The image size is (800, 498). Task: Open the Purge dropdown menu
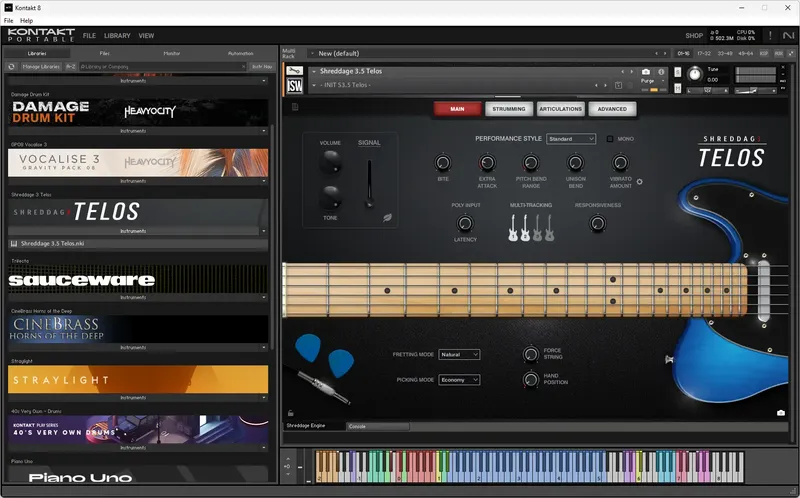tap(653, 81)
